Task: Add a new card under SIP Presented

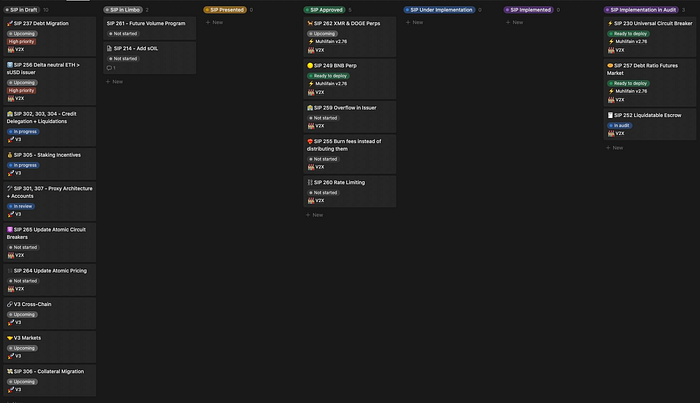Action: [214, 22]
